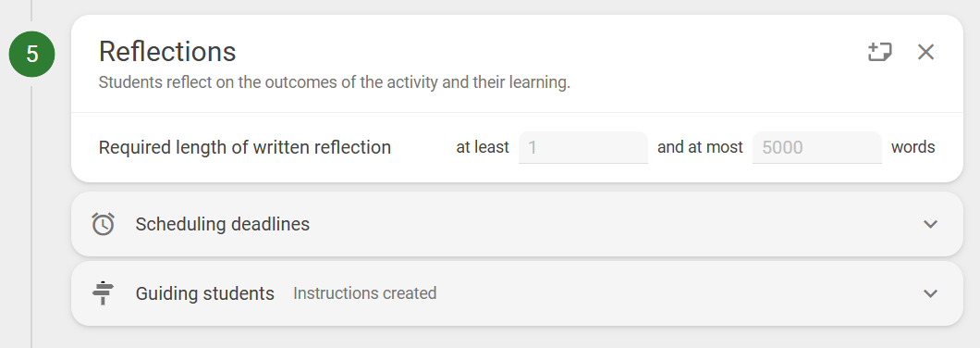Click the Reflections heading
980x348 pixels.
pos(167,51)
